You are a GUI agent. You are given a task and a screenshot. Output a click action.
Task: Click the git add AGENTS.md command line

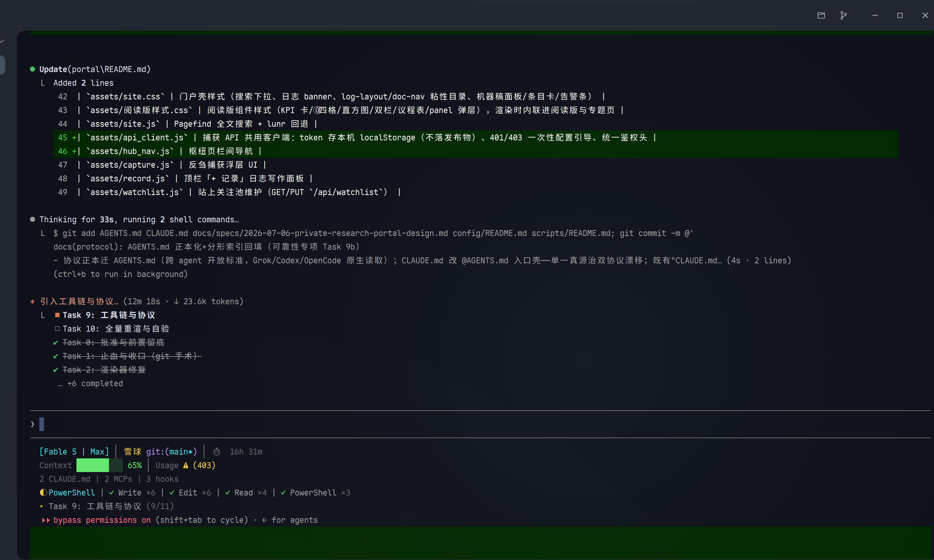click(373, 234)
